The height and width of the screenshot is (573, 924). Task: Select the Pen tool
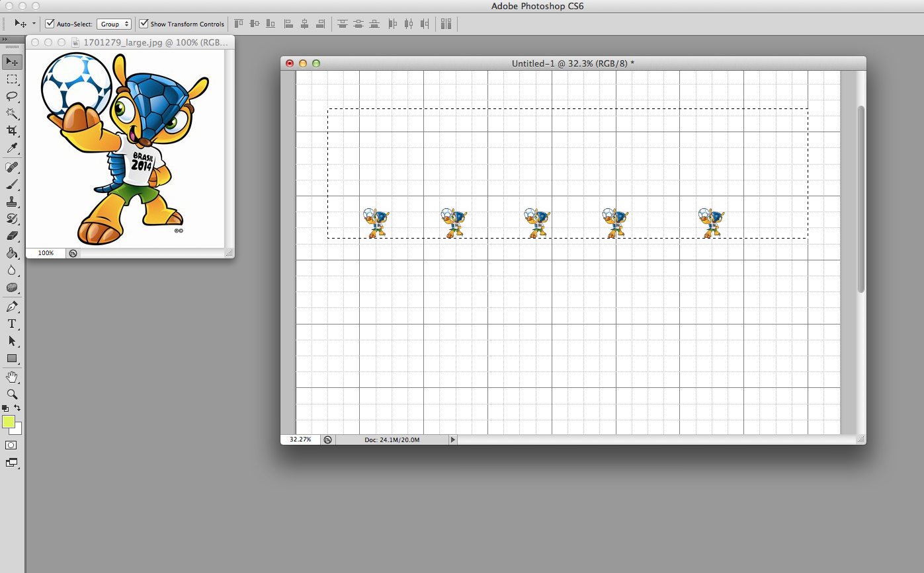pos(12,307)
